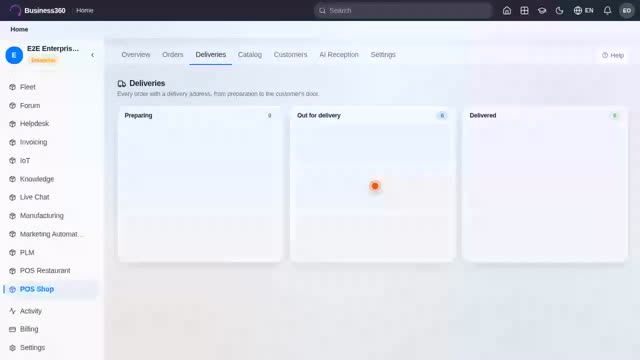The height and width of the screenshot is (360, 640).
Task: Toggle dark mode moon icon
Action: click(560, 11)
